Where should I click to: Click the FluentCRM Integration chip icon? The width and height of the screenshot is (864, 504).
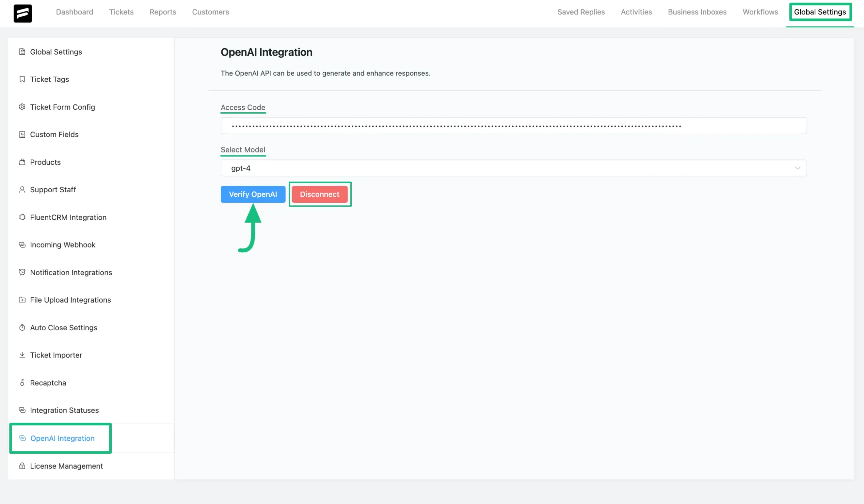tap(22, 217)
